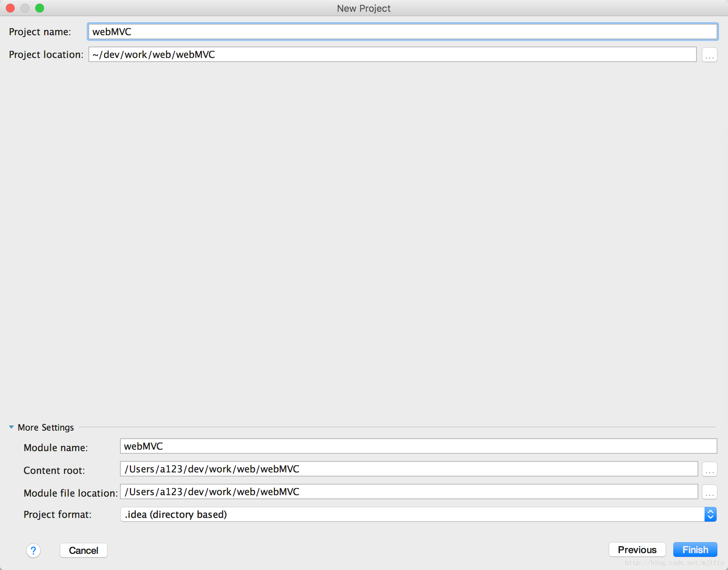Click the Project location text field
Viewport: 728px width, 570px height.
[392, 54]
